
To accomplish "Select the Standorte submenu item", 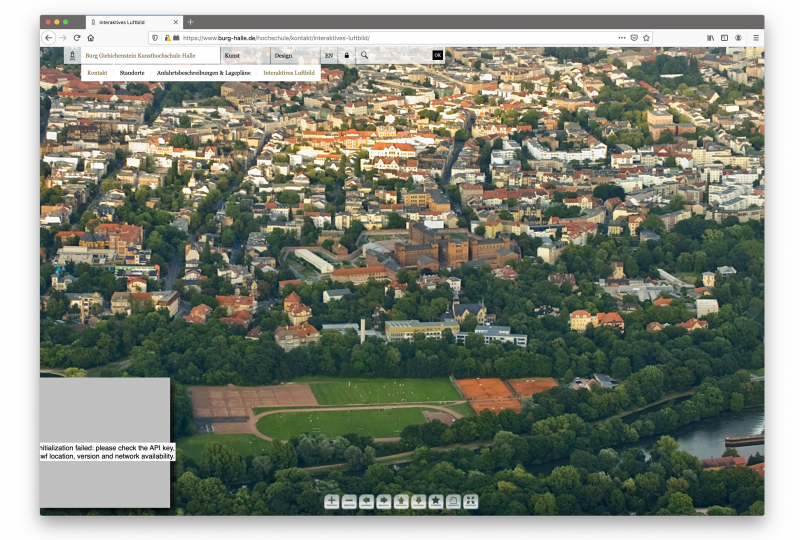I will [132, 73].
